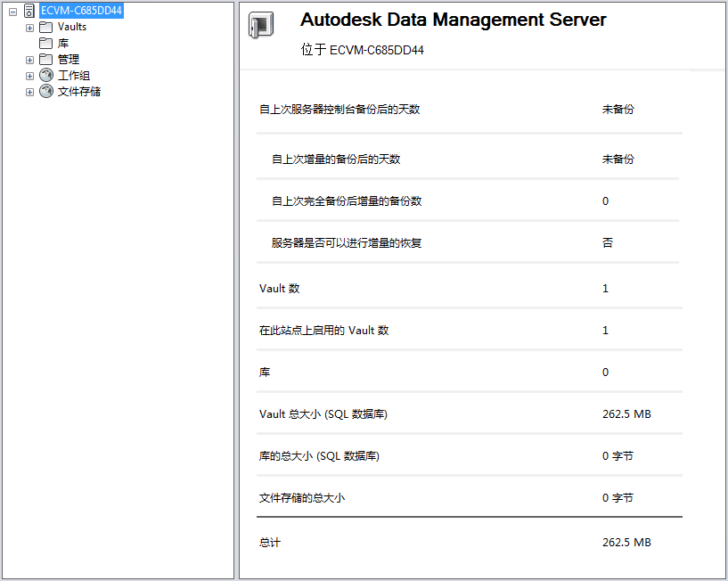Click the 库的总大小 (SQL 数据库) label
This screenshot has height=581, width=728.
319,456
